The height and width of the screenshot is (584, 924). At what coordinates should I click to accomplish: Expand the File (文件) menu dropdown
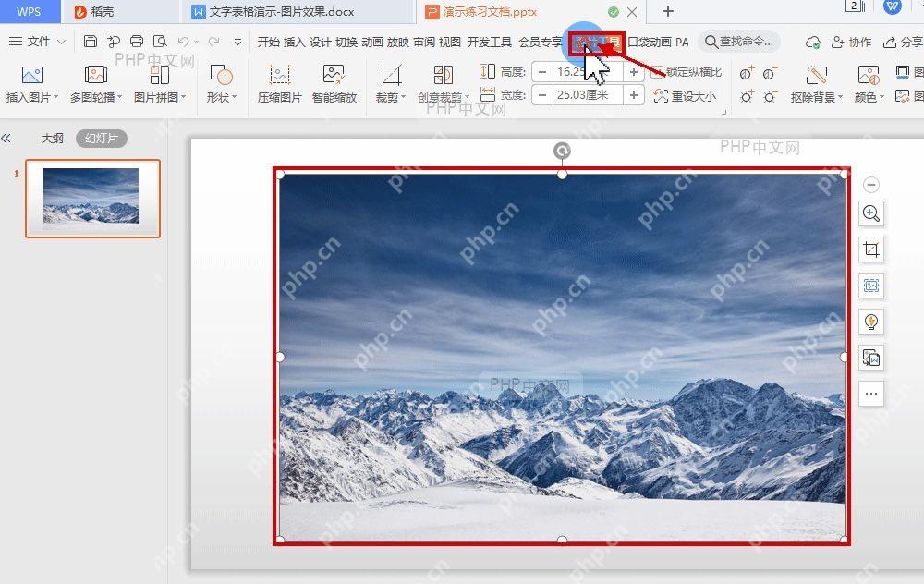pyautogui.click(x=61, y=42)
